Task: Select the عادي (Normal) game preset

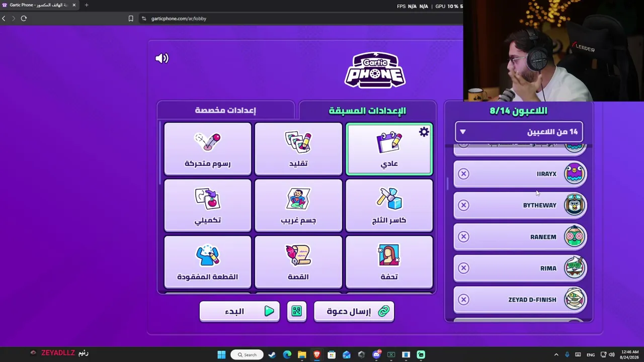Action: [389, 149]
